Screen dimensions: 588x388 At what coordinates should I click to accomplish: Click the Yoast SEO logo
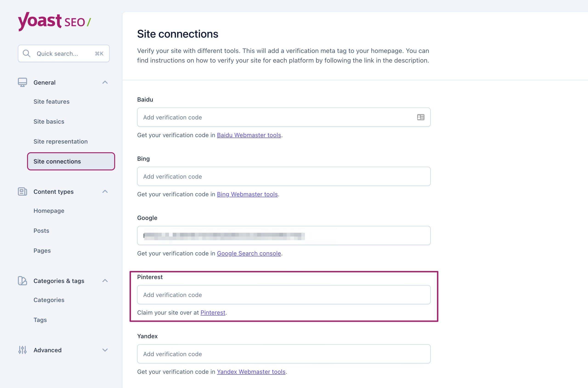click(x=54, y=22)
